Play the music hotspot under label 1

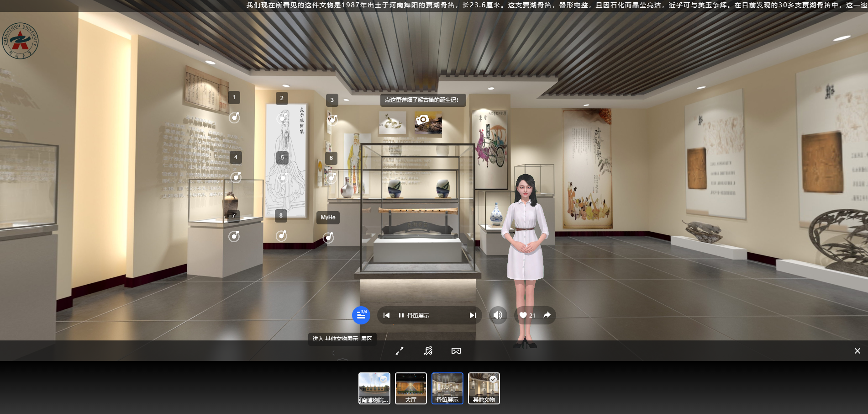tap(234, 117)
